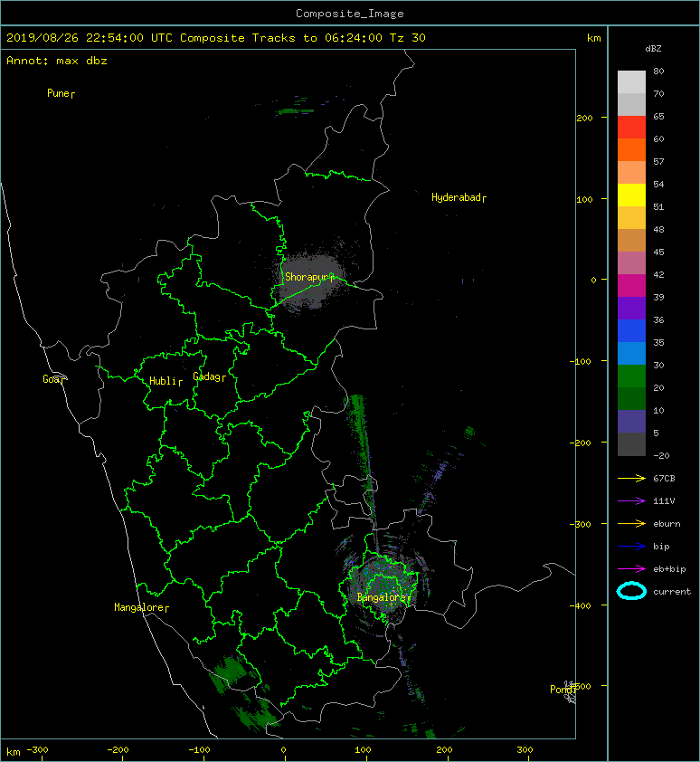Select the Hyderabad city label
The image size is (700, 762).
click(x=459, y=197)
